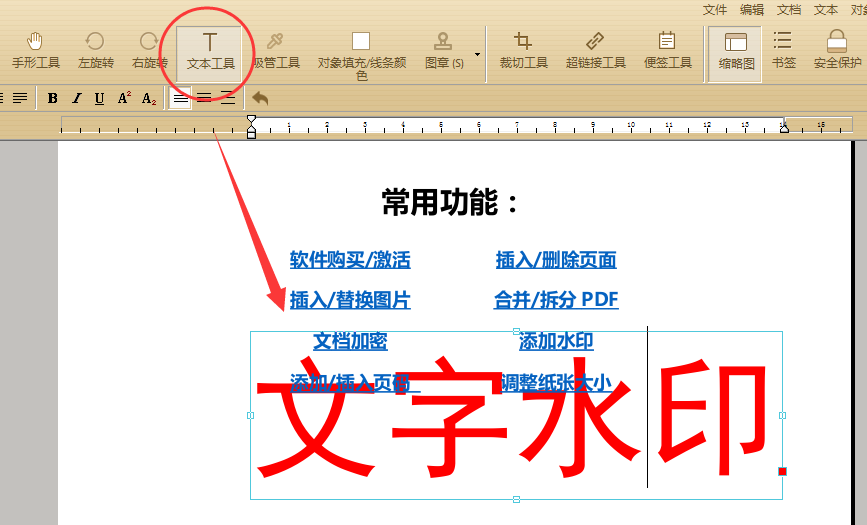Click the heading 常用功能：
The width and height of the screenshot is (867, 525).
pos(450,202)
